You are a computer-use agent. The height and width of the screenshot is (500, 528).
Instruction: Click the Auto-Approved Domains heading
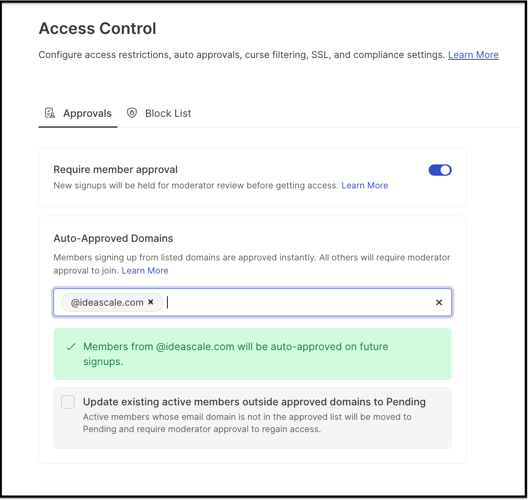pos(113,238)
